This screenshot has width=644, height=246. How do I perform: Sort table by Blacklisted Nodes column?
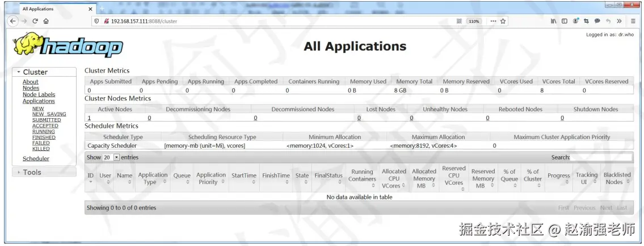tap(617, 178)
